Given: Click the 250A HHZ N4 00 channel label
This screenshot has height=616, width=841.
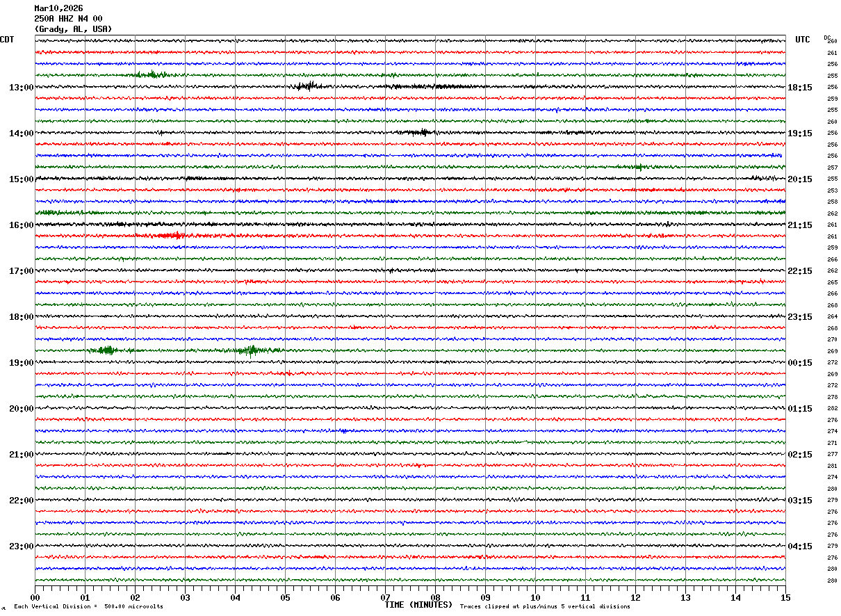Looking at the screenshot, I should pyautogui.click(x=68, y=19).
